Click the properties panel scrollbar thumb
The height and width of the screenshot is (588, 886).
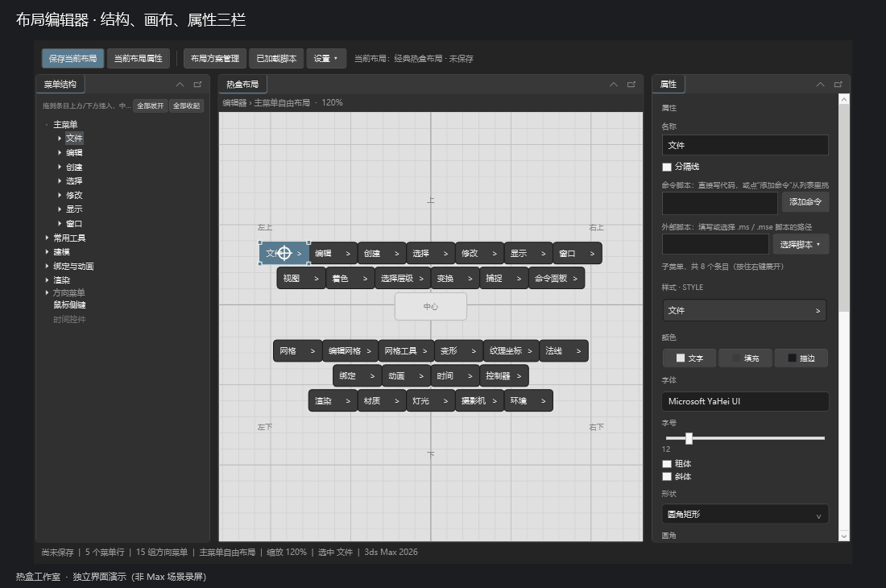[x=843, y=208]
